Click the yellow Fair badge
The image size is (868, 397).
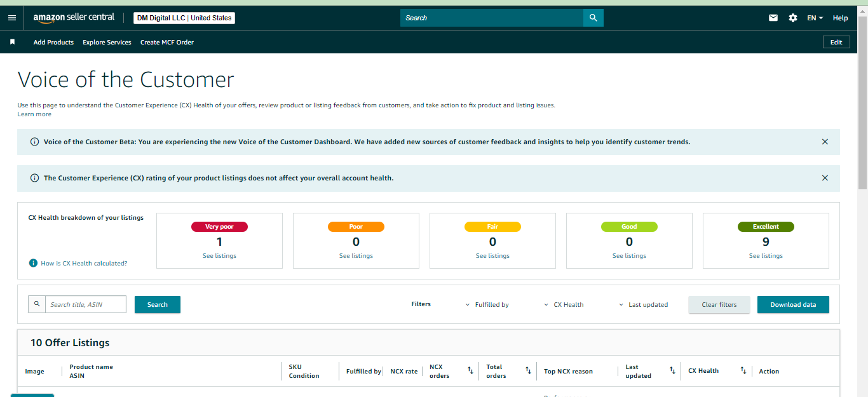click(492, 227)
